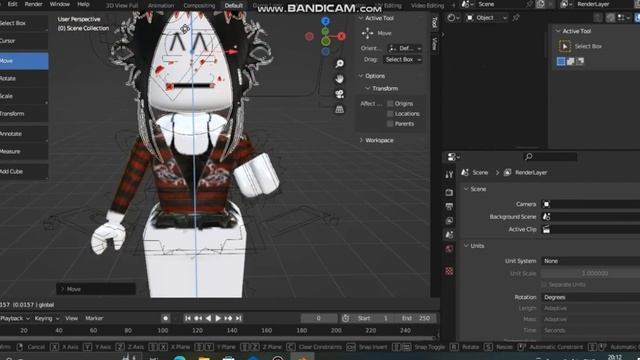
Task: Open the Render properties tab icon
Action: click(x=449, y=192)
